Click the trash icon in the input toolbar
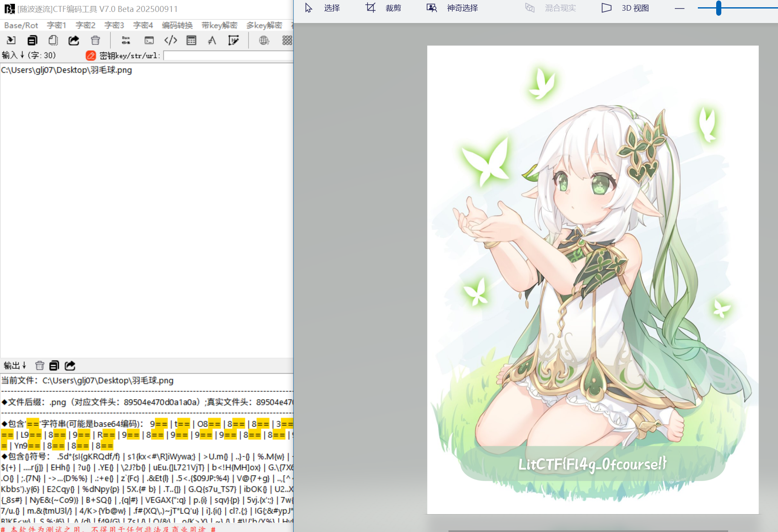 [x=95, y=40]
